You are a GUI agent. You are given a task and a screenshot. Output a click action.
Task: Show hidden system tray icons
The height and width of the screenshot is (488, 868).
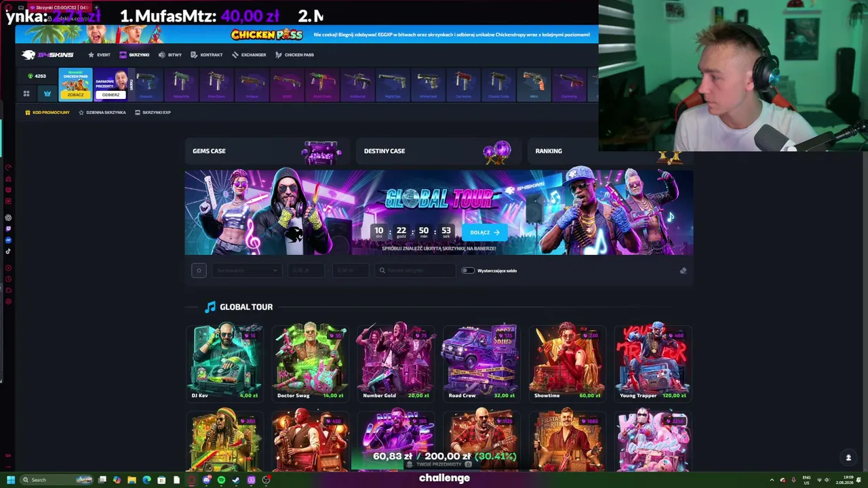click(x=771, y=480)
